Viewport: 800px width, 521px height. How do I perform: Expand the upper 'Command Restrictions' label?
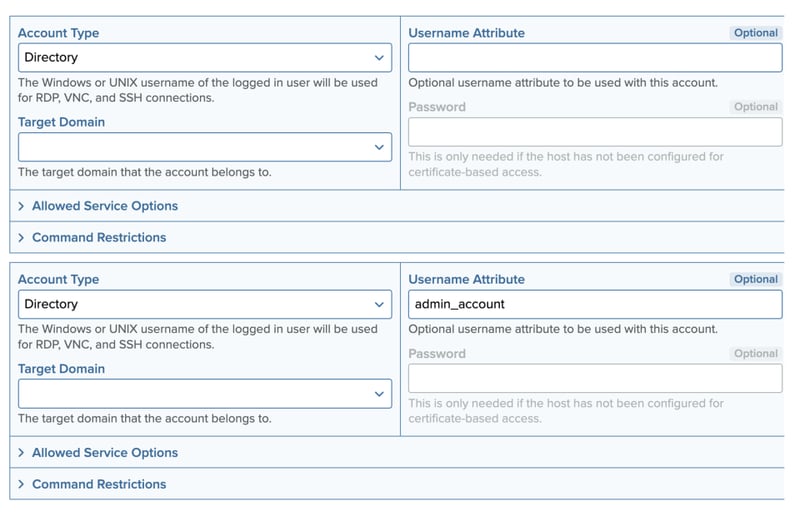99,238
